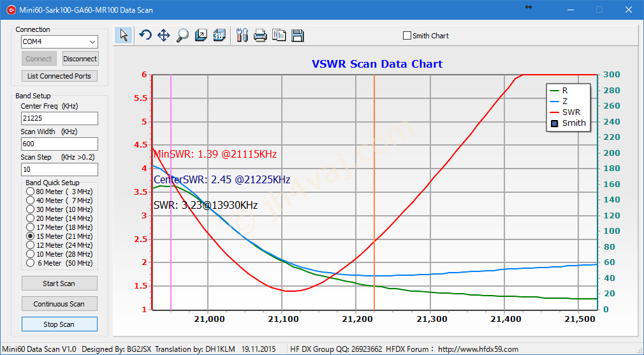Viewport: 644px width, 355px height.
Task: Select the 40 Meter band option
Action: coord(59,200)
